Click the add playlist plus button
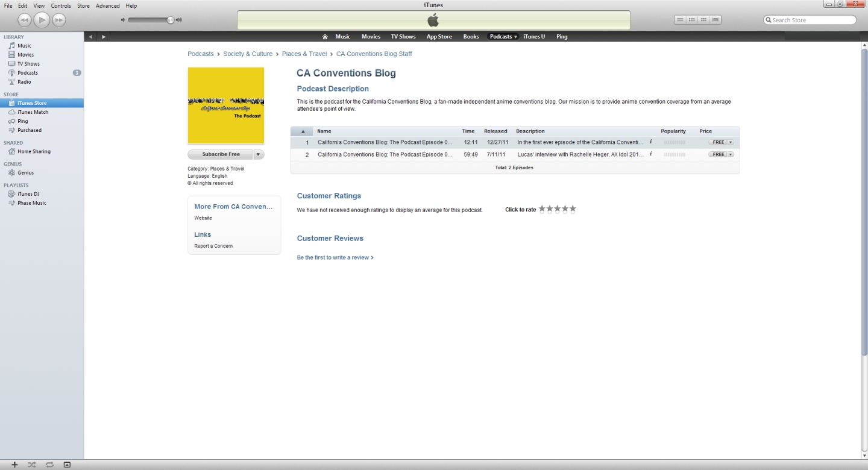The height and width of the screenshot is (470, 868). tap(14, 465)
